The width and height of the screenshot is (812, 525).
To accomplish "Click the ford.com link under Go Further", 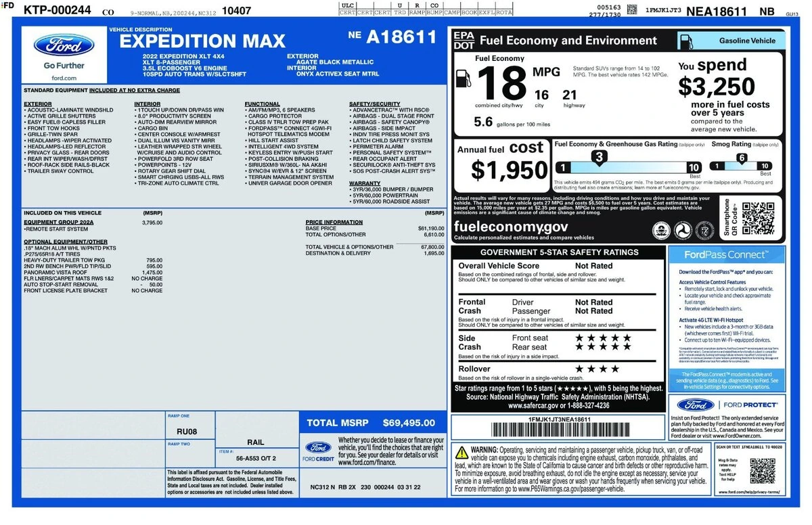I will pyautogui.click(x=64, y=78).
